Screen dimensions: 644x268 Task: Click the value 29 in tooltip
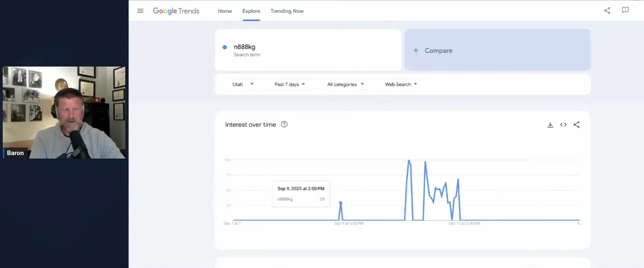(x=322, y=199)
